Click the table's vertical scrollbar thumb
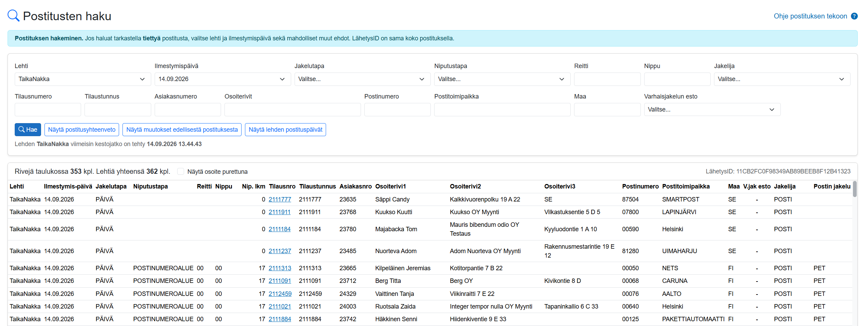The width and height of the screenshot is (868, 326). pos(855,189)
